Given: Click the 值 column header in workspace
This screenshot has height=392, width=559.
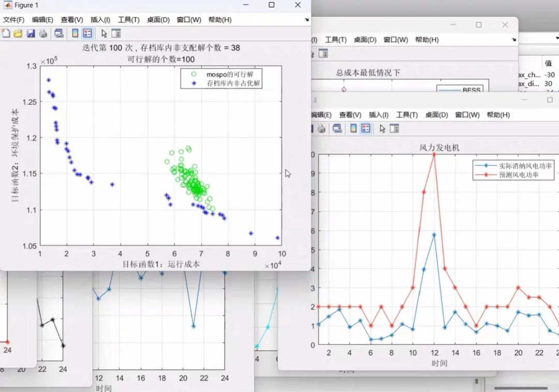Looking at the screenshot, I should tap(548, 63).
